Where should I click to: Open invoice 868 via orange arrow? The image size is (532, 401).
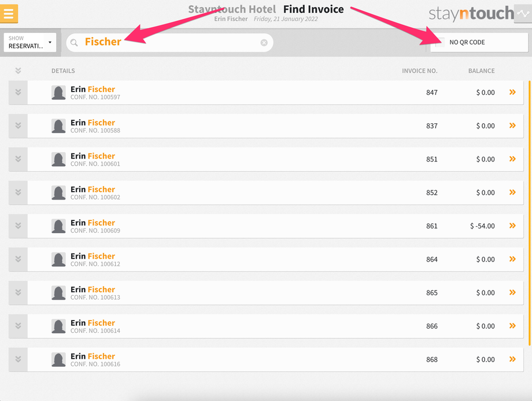pos(512,359)
